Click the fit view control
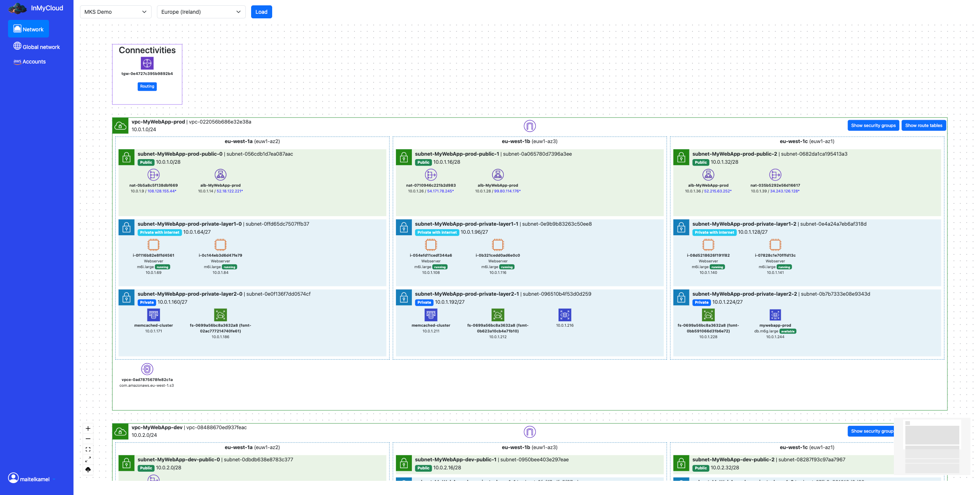Screen dimensions: 980x495 (88, 449)
